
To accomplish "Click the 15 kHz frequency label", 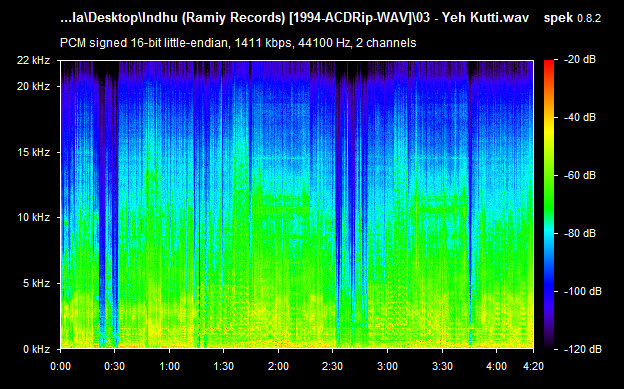I will click(x=33, y=152).
